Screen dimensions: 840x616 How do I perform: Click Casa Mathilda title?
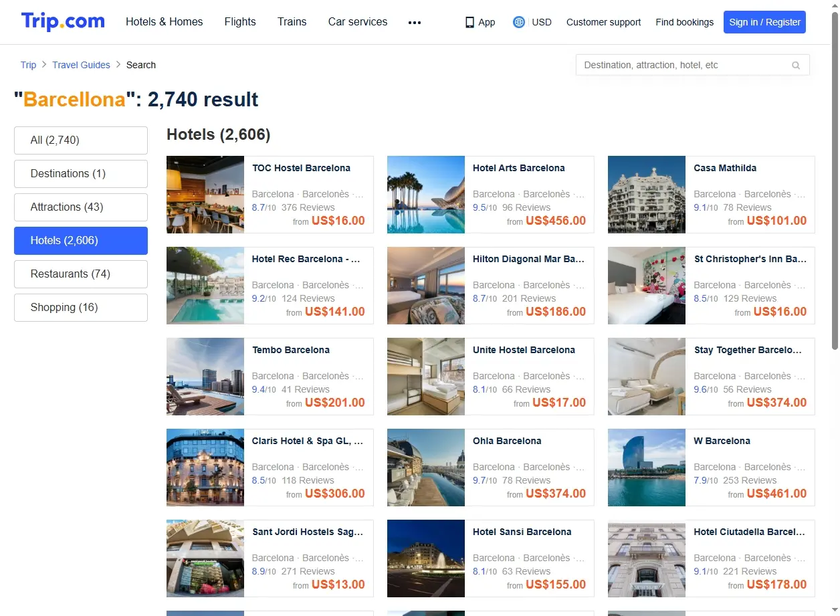[725, 168]
